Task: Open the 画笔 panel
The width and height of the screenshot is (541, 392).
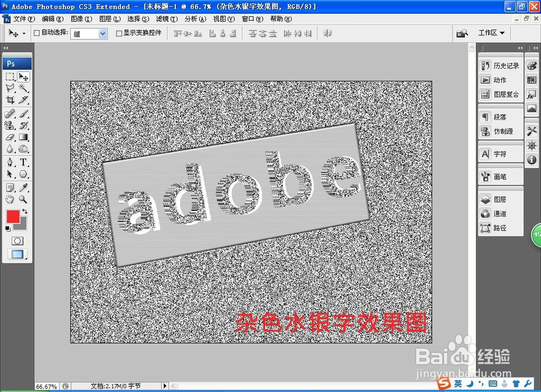Action: tap(501, 176)
